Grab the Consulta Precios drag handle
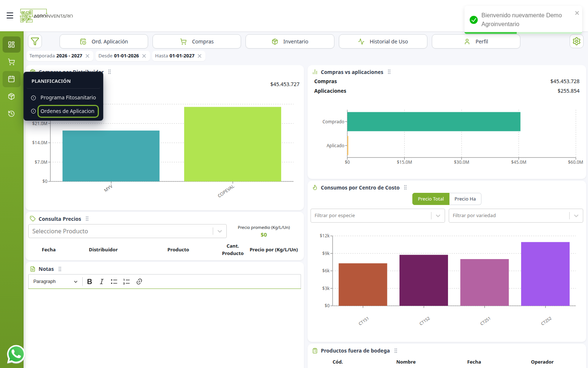Screen dimensions: 588x368 [x=87, y=219]
